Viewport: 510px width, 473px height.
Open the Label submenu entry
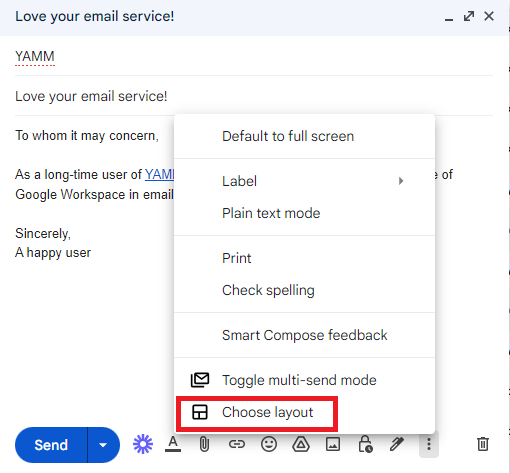[304, 181]
